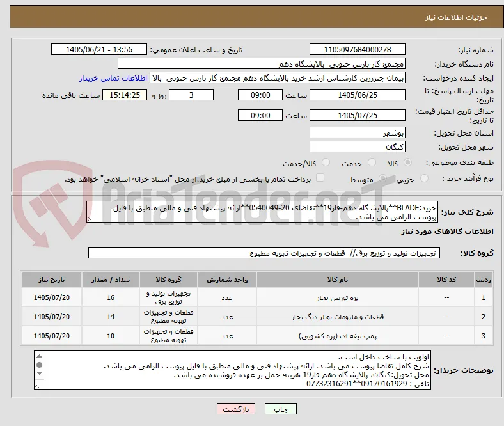Click the delivery province field بوشهر
The image size is (504, 426).
[357, 132]
